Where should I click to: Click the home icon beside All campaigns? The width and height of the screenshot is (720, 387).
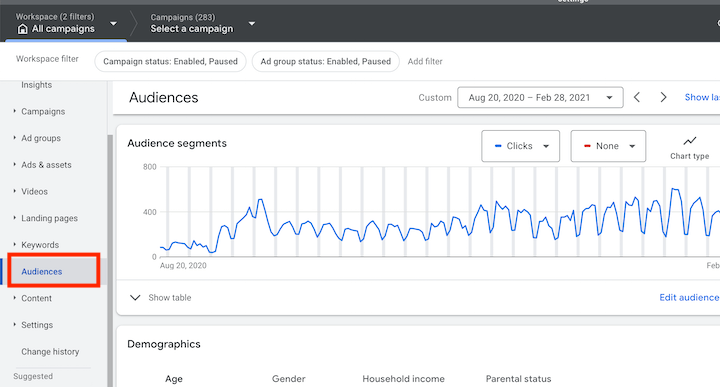tap(22, 29)
